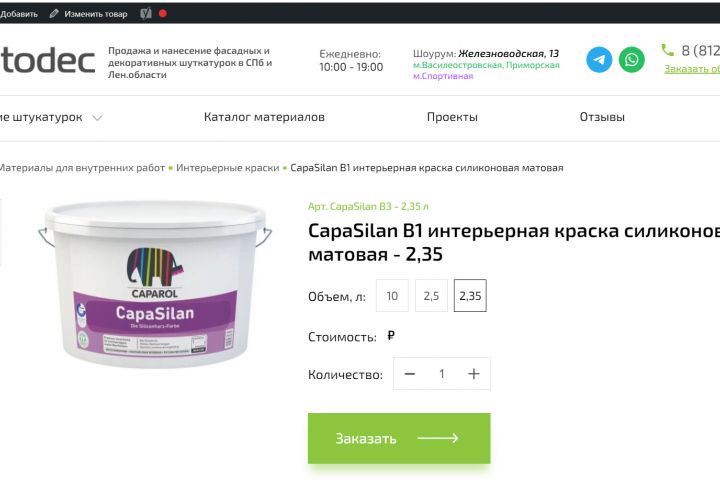
Task: Open the Каталог материалов menu item
Action: point(264,117)
